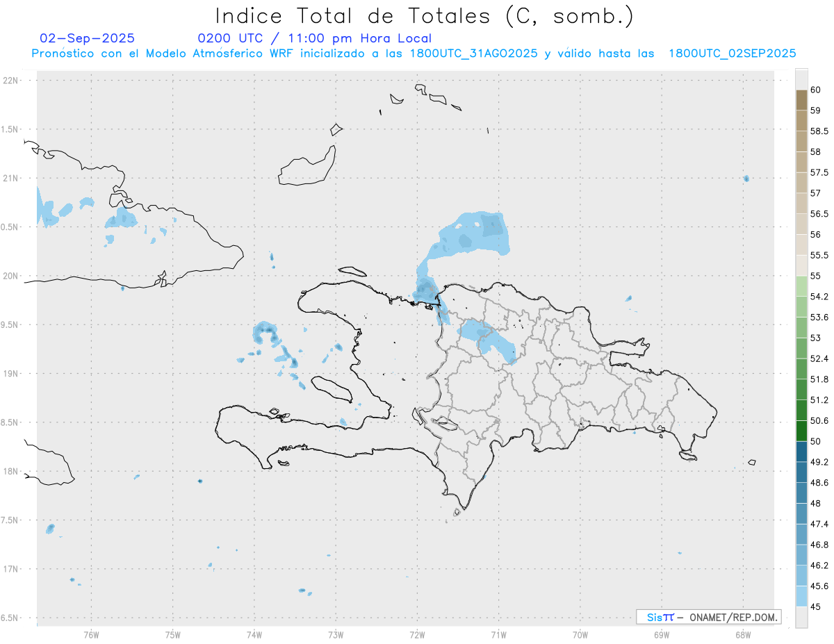Click the "22N" latitude label
Viewport: 834px width, 644px height.
pyautogui.click(x=12, y=81)
